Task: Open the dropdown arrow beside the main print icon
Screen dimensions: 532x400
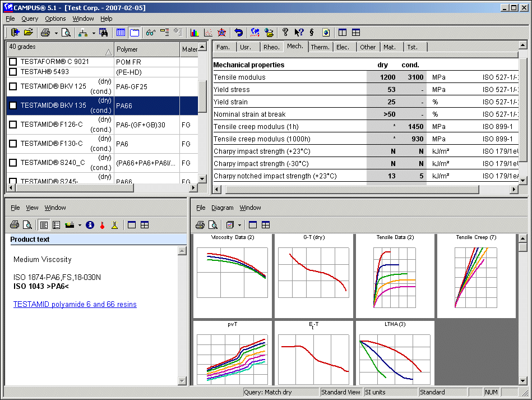Action: click(x=56, y=33)
